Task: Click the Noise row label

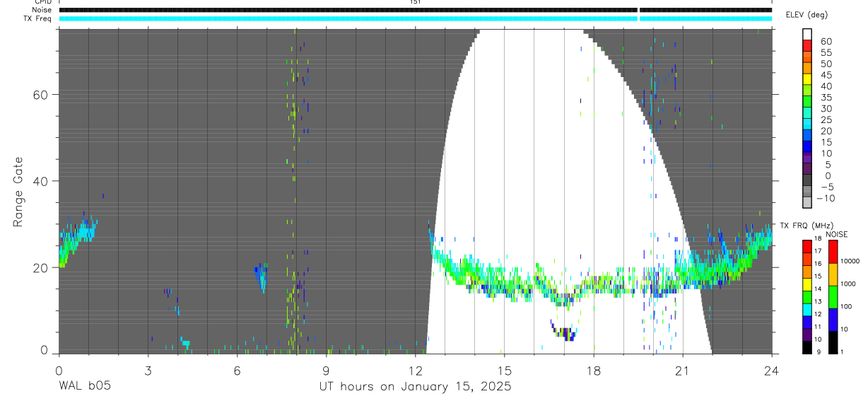Action: coord(41,10)
